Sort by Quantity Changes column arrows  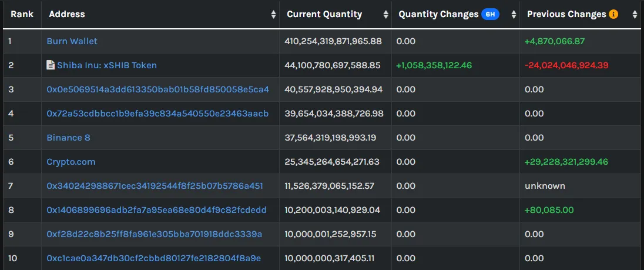(x=514, y=14)
